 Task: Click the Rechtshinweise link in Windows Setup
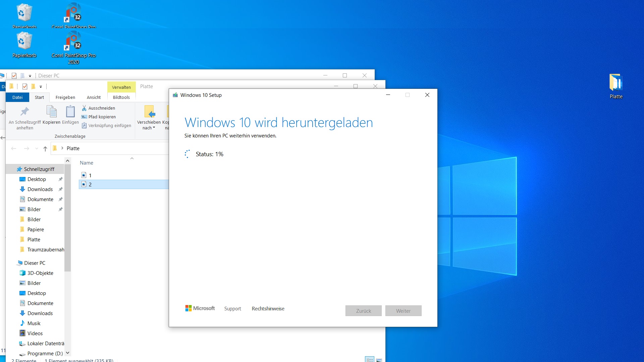pos(268,309)
